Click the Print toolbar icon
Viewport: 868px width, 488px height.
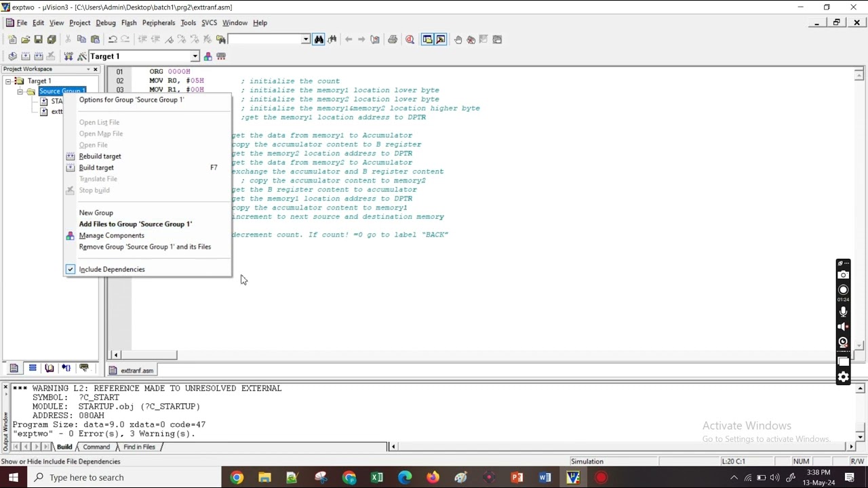tap(392, 39)
